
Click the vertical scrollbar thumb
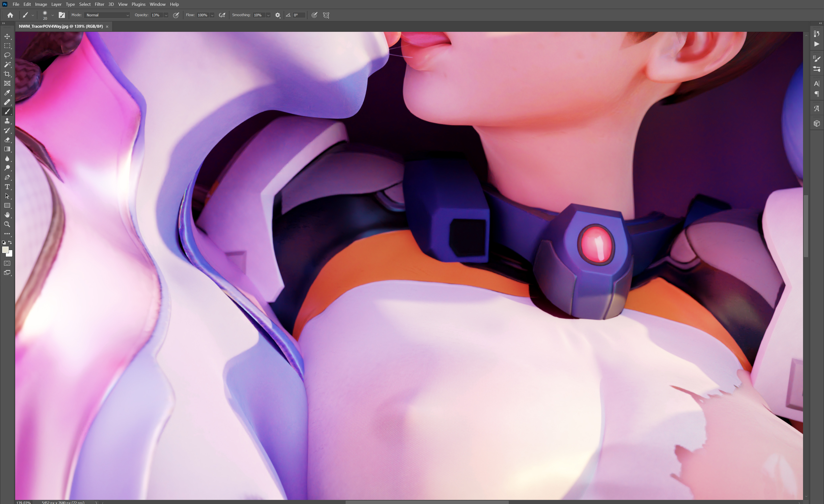pos(806,226)
